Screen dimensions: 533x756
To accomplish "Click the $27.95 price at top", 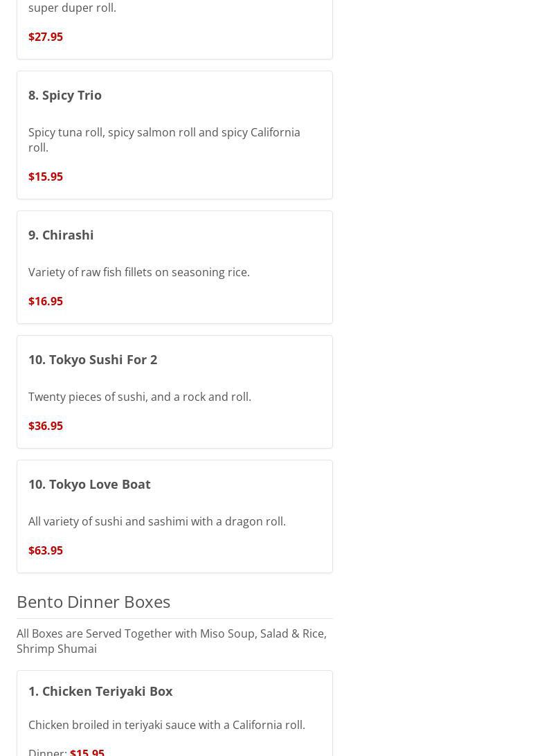I will pos(46,37).
